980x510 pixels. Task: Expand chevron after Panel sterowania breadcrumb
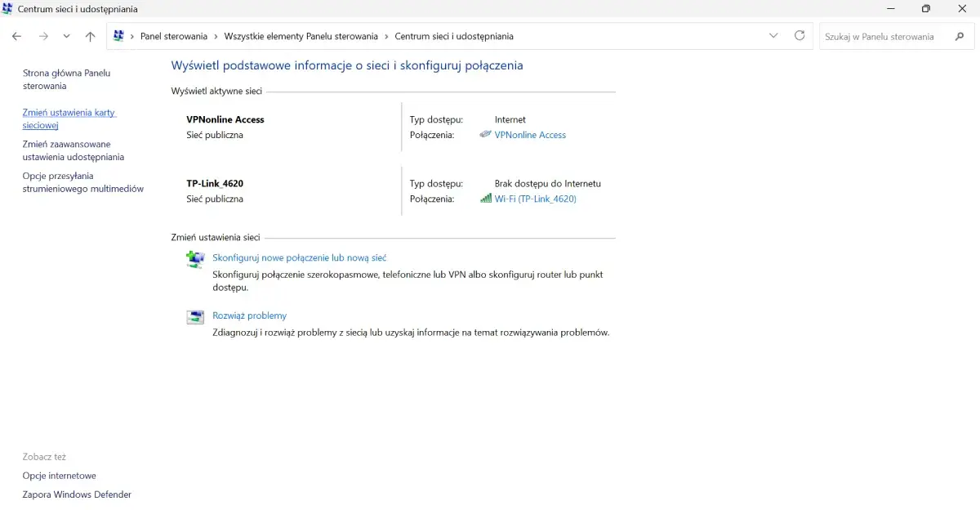coord(216,36)
